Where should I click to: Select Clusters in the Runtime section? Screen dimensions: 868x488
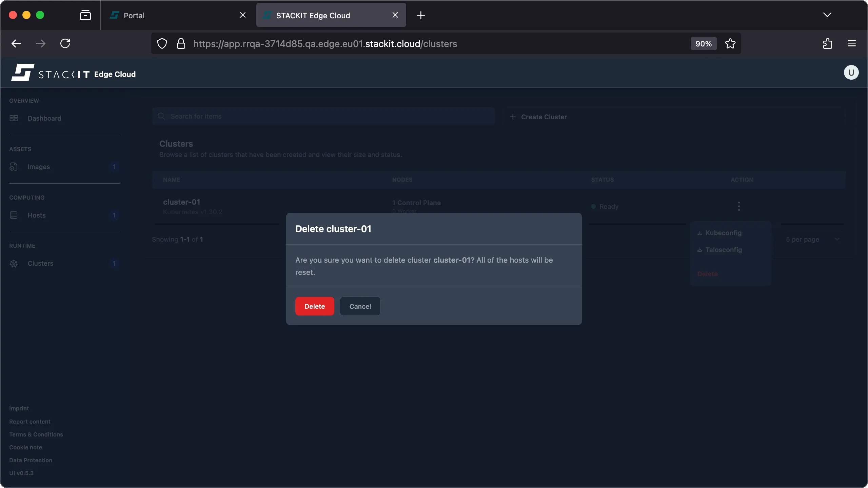pos(40,263)
